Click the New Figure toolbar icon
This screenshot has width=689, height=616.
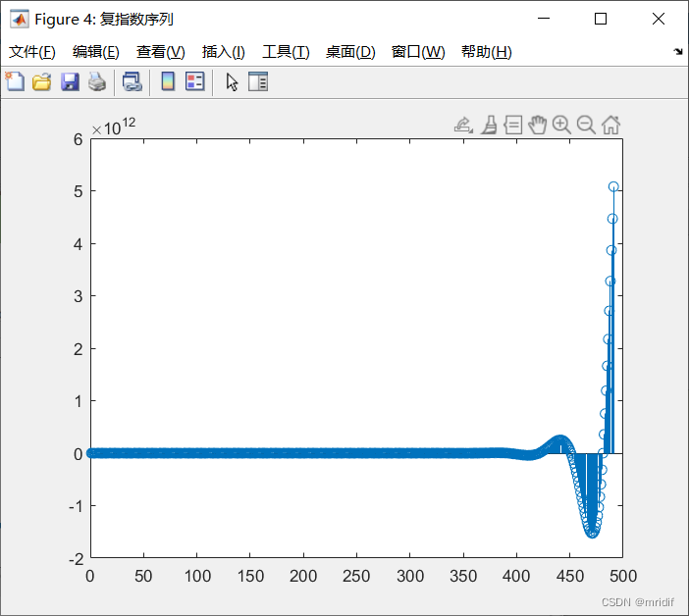click(x=15, y=81)
